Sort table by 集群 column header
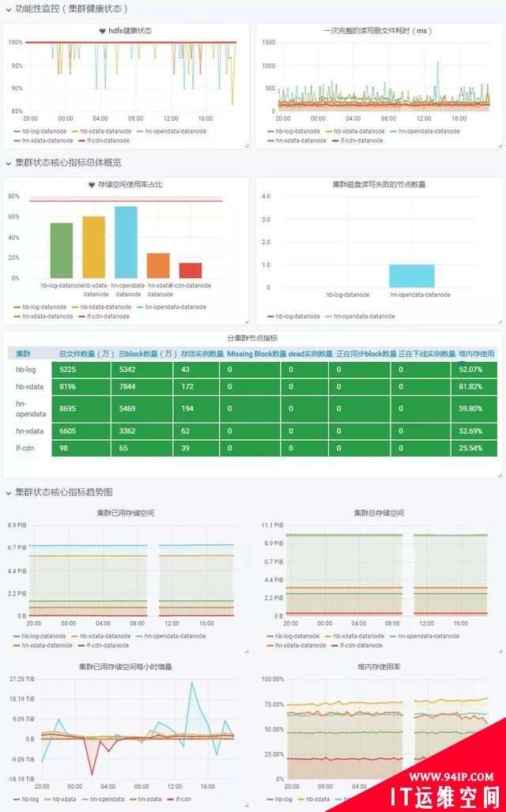 coord(23,354)
